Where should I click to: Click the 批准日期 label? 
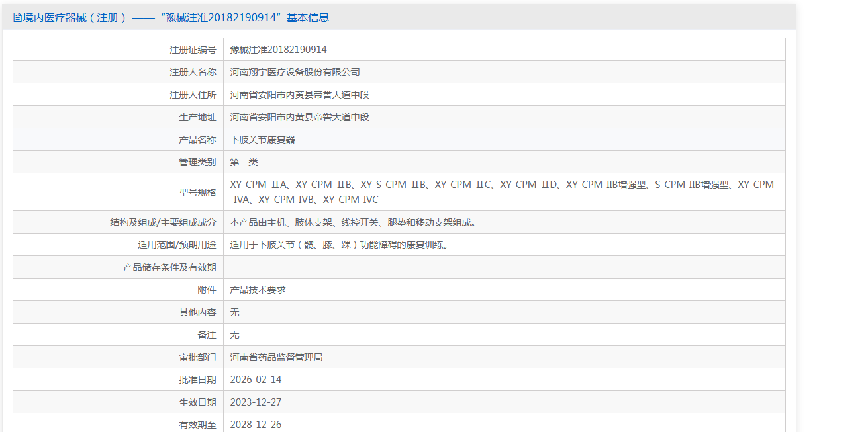197,380
